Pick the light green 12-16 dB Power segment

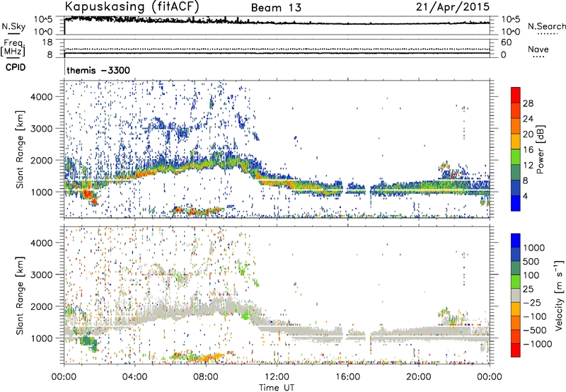516,157
